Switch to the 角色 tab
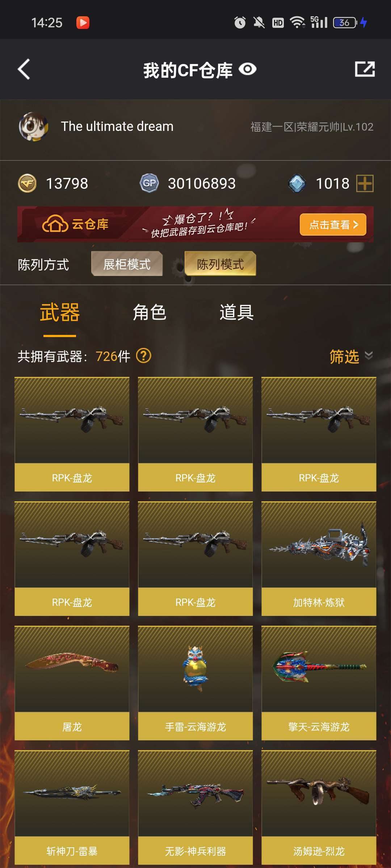This screenshot has height=868, width=391. click(150, 312)
